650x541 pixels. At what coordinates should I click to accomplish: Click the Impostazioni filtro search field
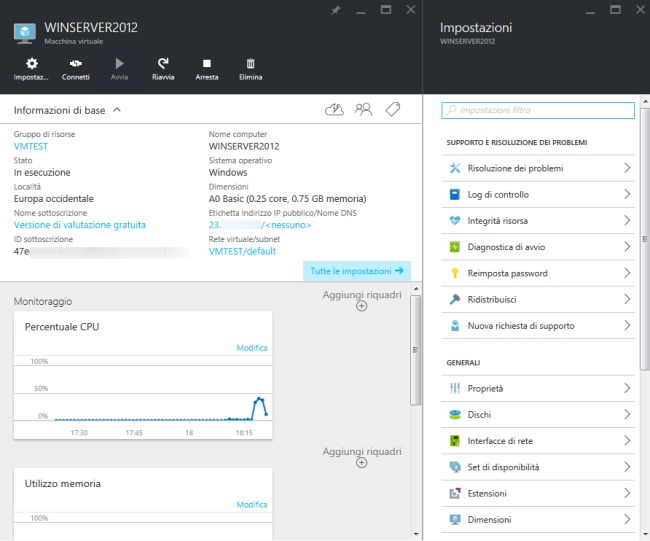[x=538, y=110]
